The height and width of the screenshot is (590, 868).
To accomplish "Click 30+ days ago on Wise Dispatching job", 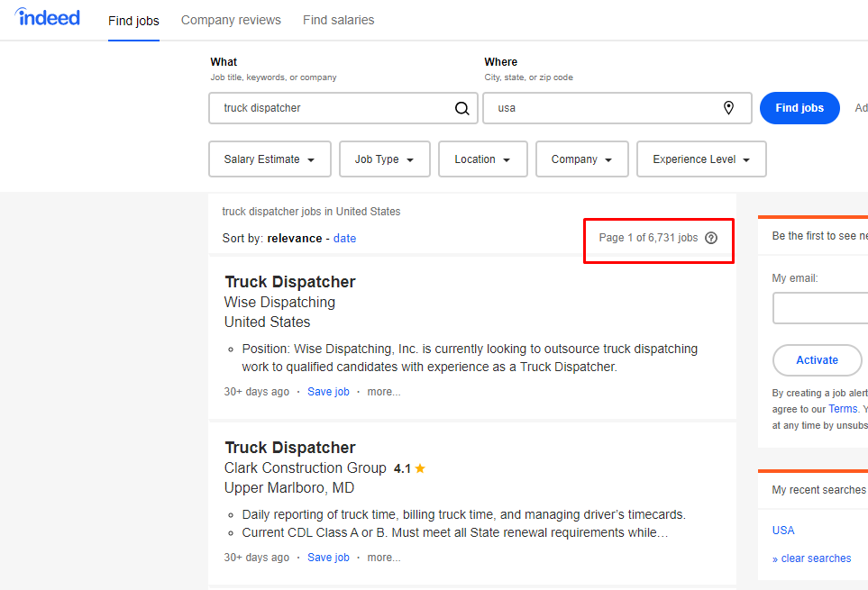I will (256, 392).
